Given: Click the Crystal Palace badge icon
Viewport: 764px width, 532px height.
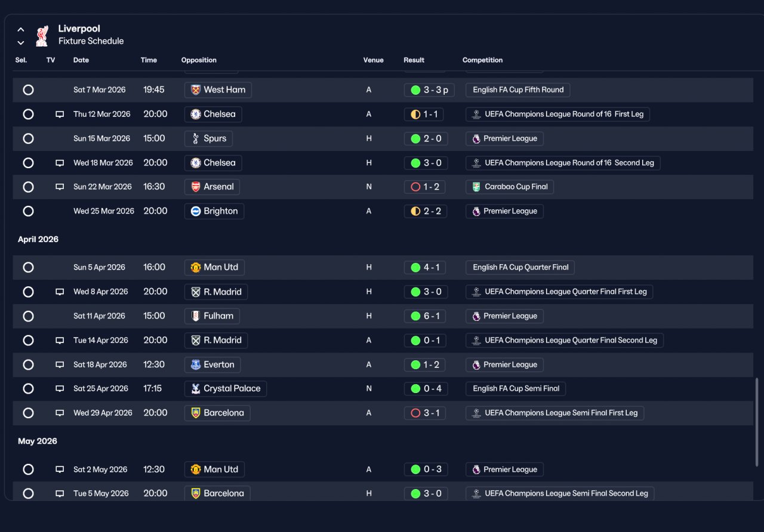Looking at the screenshot, I should point(196,389).
